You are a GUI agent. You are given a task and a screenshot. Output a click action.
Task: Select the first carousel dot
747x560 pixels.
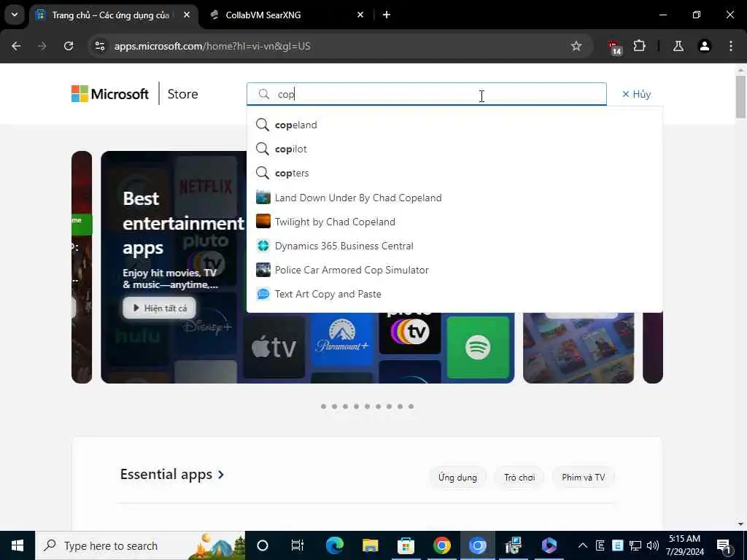pyautogui.click(x=323, y=406)
